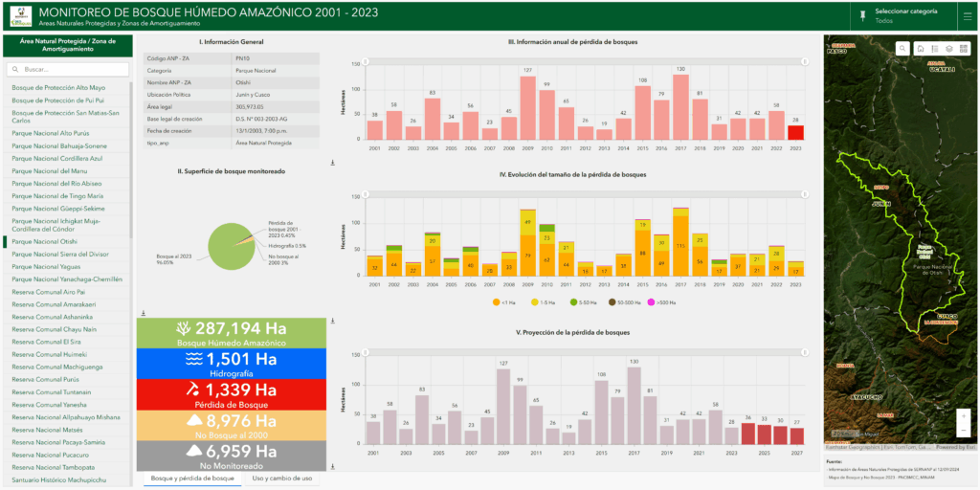Click the tree icon on Bosque Húmedo Amazónico card

(x=185, y=328)
